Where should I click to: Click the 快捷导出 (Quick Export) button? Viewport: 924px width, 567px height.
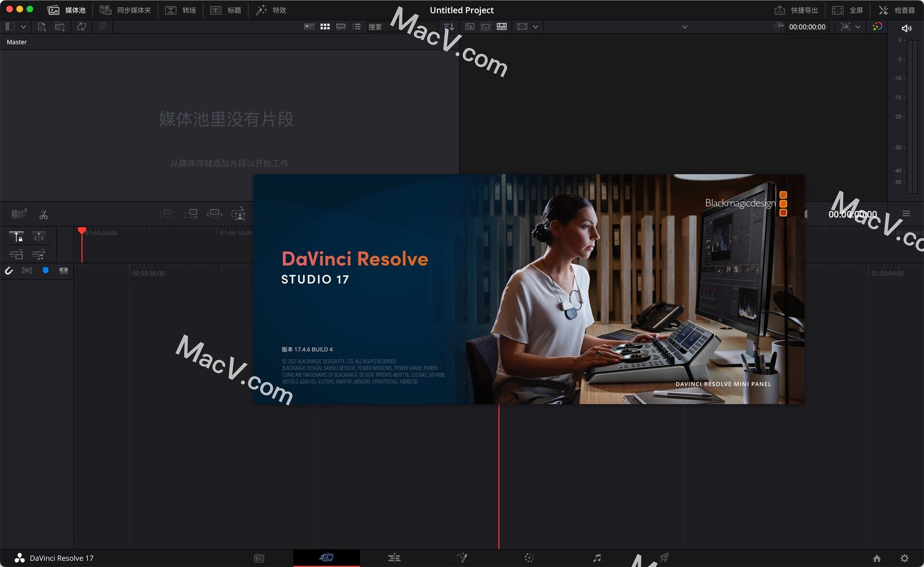(796, 10)
